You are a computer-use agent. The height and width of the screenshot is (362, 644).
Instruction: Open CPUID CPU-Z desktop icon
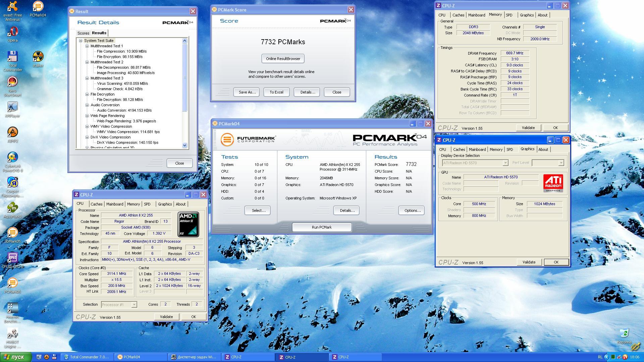tap(12, 260)
